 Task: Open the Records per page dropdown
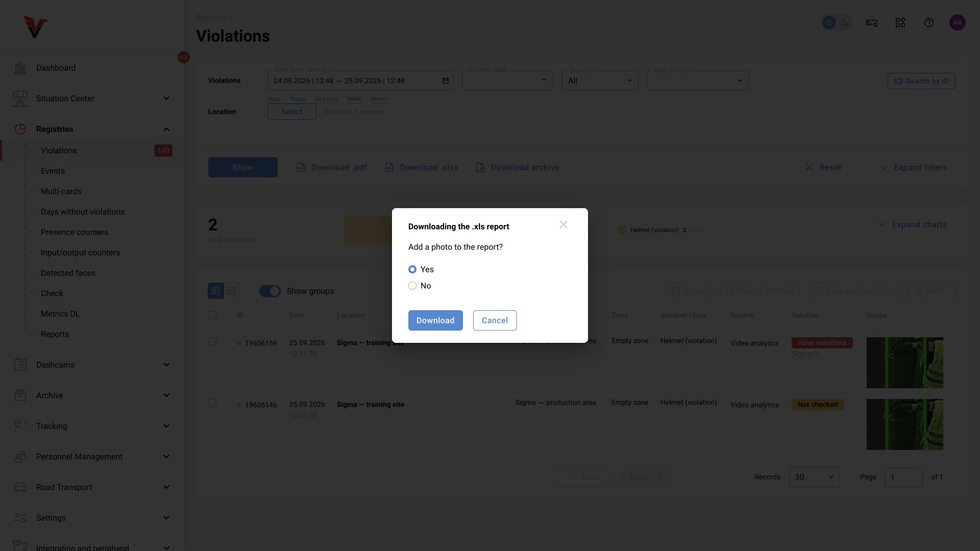click(814, 477)
